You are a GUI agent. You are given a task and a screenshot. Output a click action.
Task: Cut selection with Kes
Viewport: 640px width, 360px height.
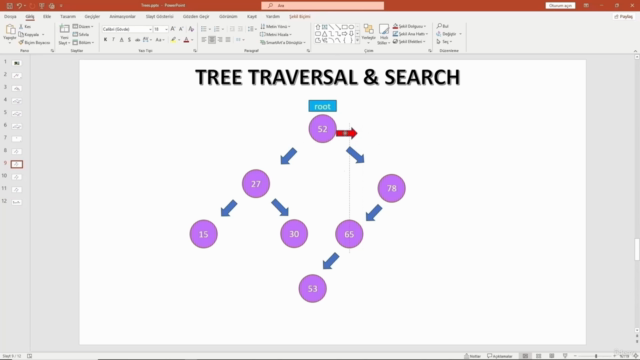(x=25, y=27)
